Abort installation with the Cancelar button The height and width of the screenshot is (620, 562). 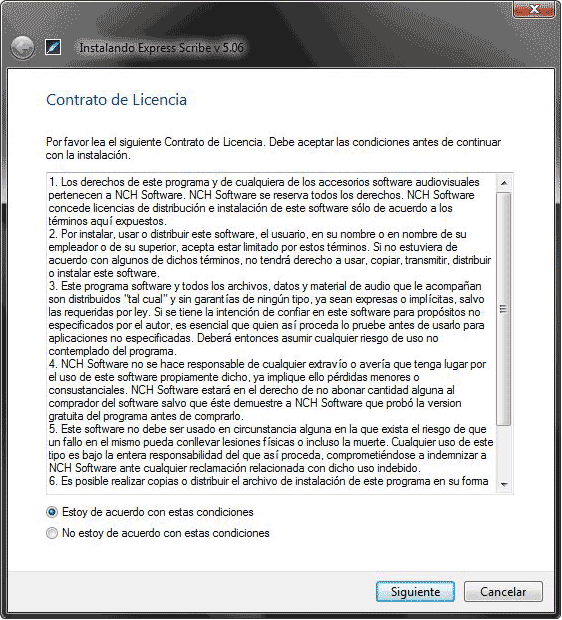tap(503, 592)
